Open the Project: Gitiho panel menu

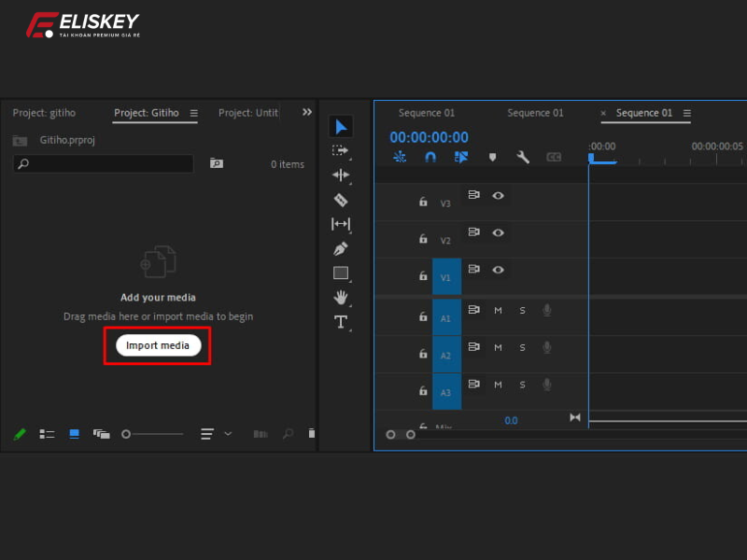pyautogui.click(x=194, y=113)
